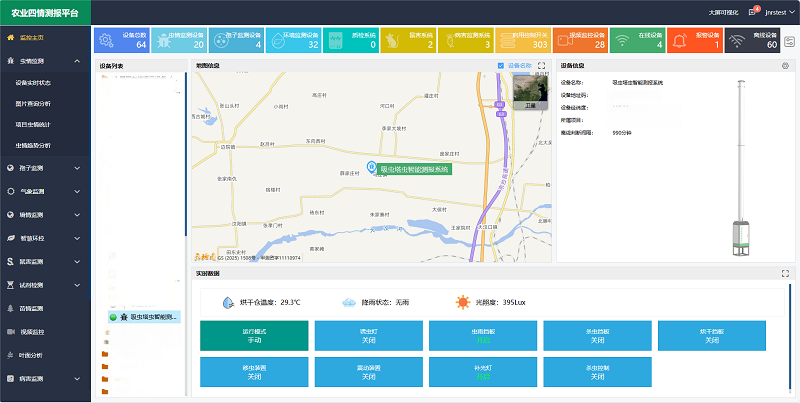
Task: Open the orange 视频监控设备 camera card
Action: (x=579, y=39)
